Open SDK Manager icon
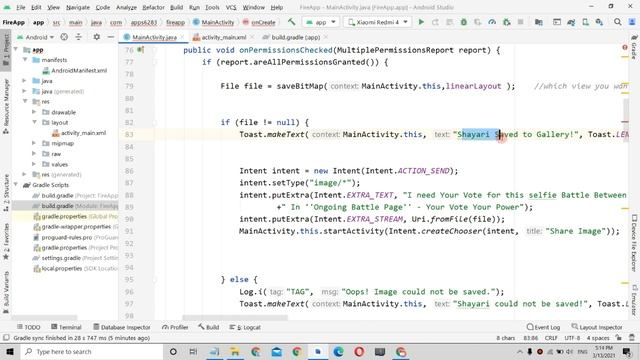The width and height of the screenshot is (640, 360). pyautogui.click(x=599, y=22)
